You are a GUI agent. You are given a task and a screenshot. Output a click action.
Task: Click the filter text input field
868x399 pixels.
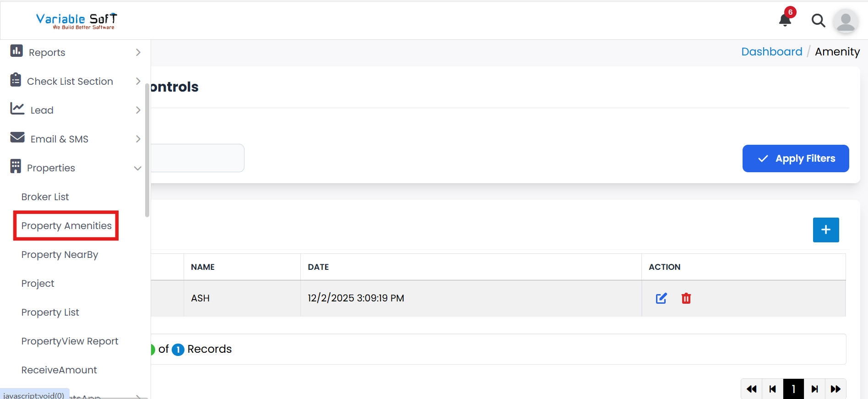(x=197, y=159)
